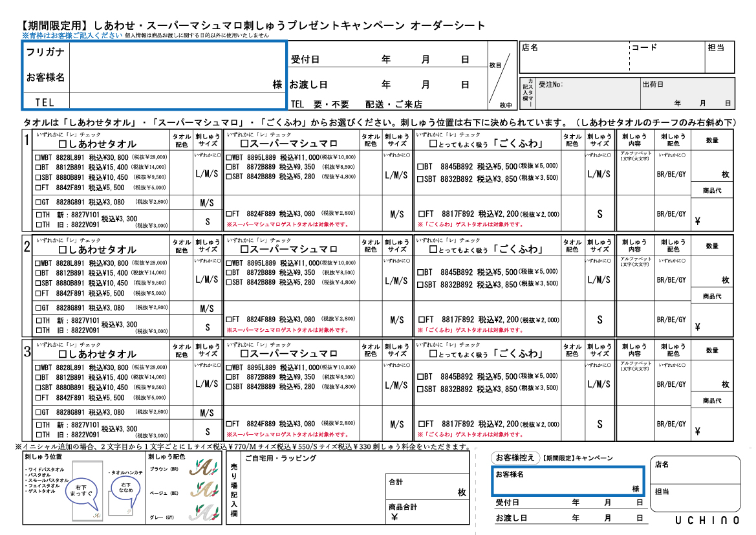
Task: Click the 担当 box in the customer copy
Action: click(695, 498)
